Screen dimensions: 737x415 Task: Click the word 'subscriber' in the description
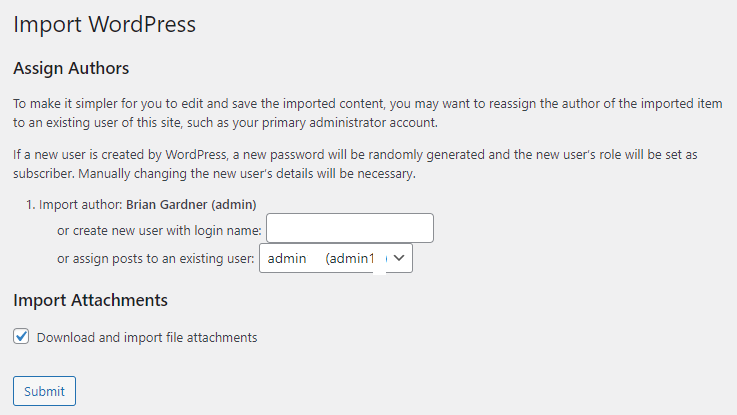tap(43, 174)
